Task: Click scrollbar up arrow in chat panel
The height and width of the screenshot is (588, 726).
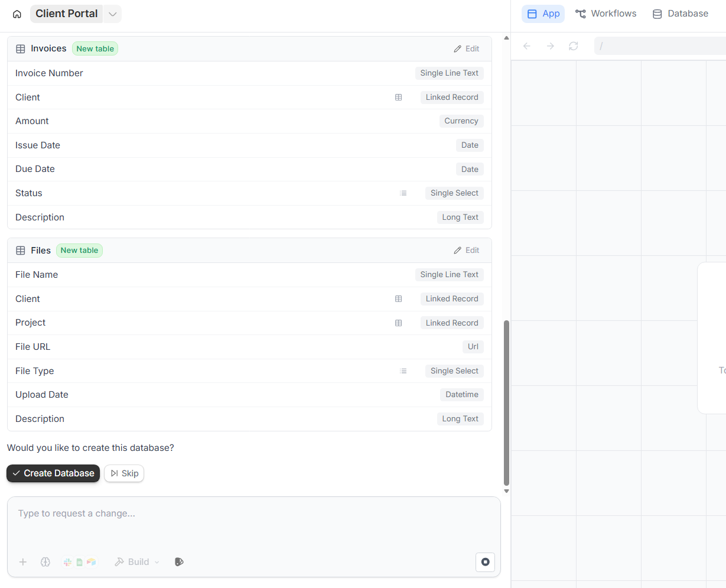Action: pos(506,38)
